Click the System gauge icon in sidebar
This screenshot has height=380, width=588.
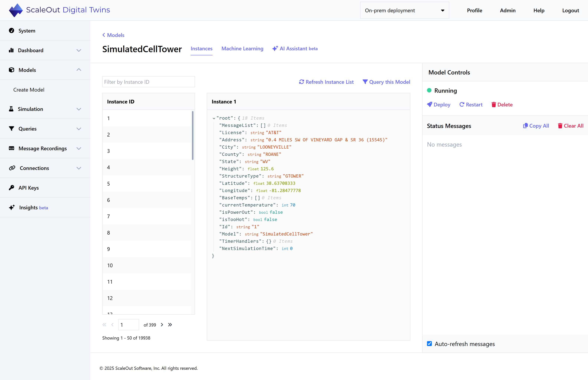(x=12, y=31)
